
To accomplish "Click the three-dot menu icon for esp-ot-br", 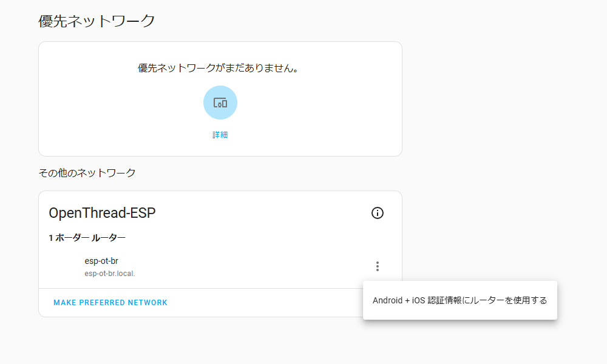I will (x=378, y=266).
